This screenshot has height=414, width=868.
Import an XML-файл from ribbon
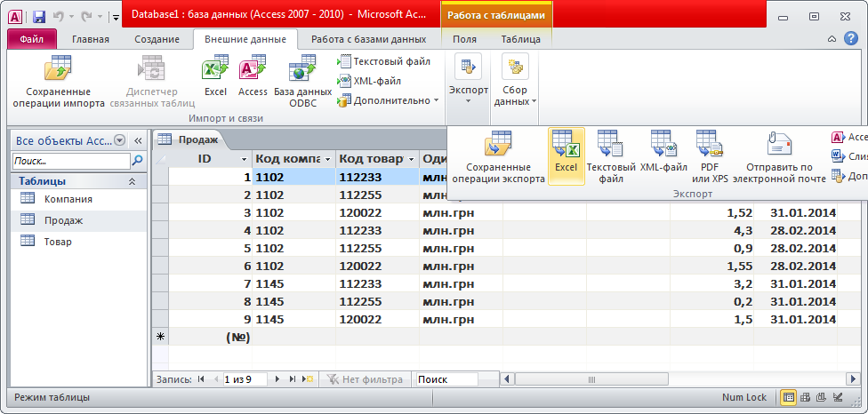coord(369,81)
